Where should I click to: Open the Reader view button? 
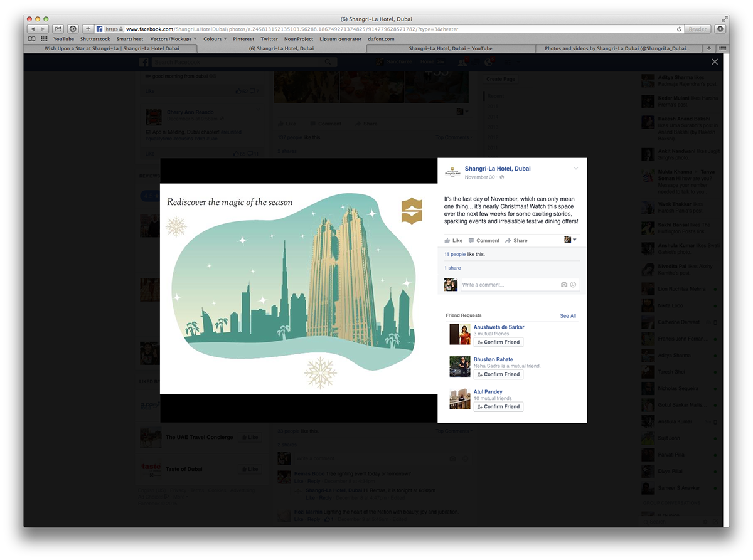click(698, 29)
